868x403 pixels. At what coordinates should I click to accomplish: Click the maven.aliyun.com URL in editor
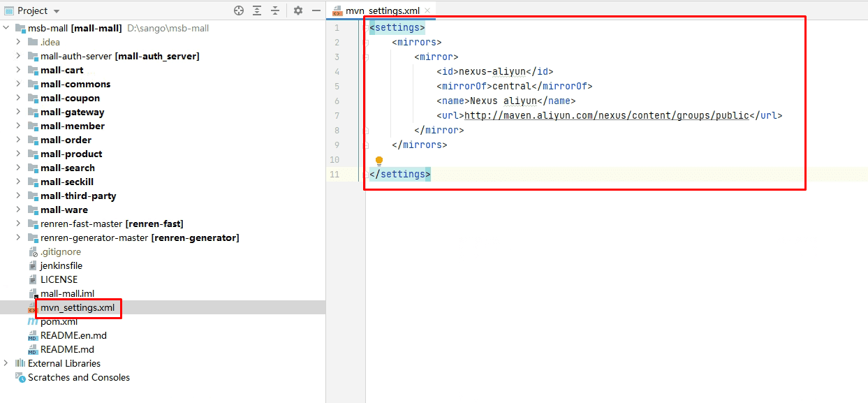click(x=607, y=115)
